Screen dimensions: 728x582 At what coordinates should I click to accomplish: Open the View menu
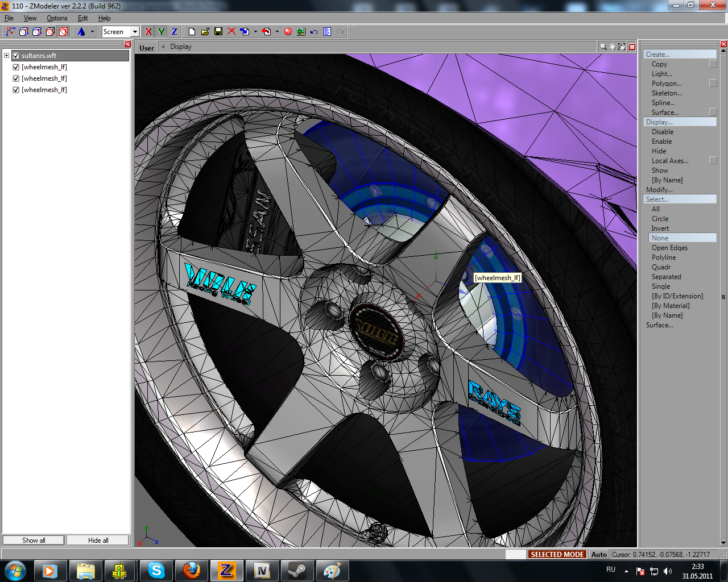(x=30, y=18)
